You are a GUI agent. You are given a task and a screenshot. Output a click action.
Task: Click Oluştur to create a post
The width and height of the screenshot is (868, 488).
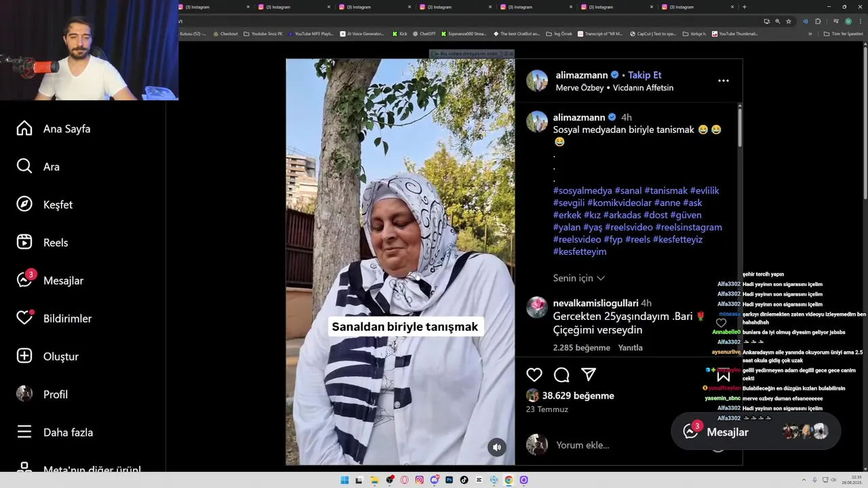tap(47, 357)
